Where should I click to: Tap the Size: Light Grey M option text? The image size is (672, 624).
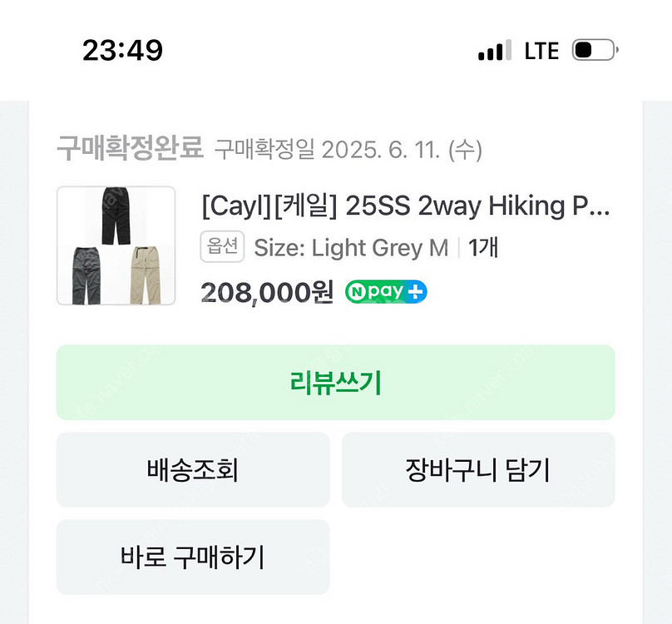pyautogui.click(x=351, y=247)
